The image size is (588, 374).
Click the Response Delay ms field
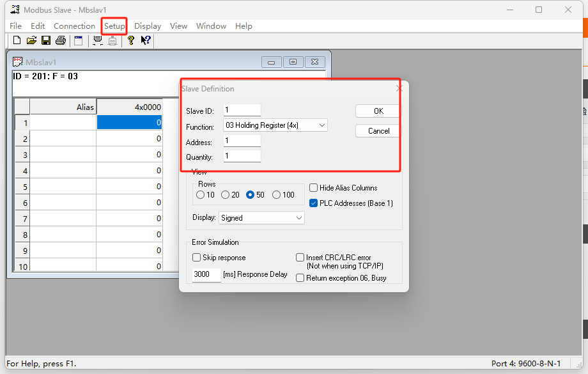click(x=206, y=274)
